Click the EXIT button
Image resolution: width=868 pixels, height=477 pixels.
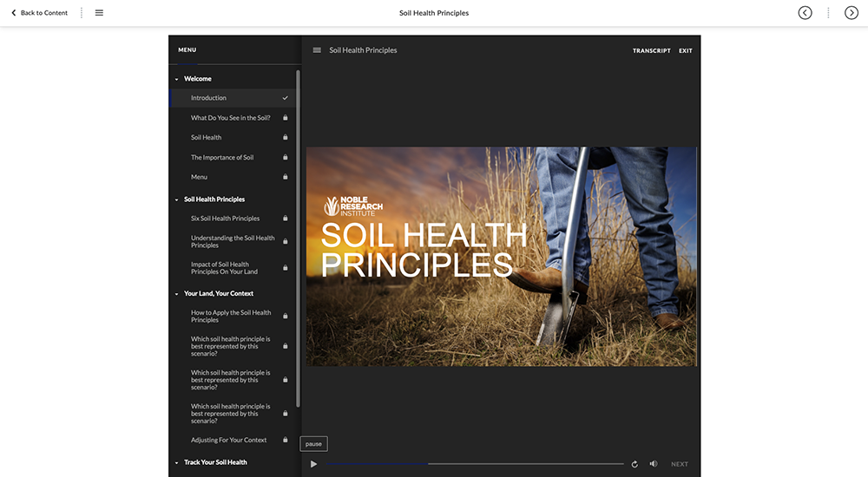point(686,51)
